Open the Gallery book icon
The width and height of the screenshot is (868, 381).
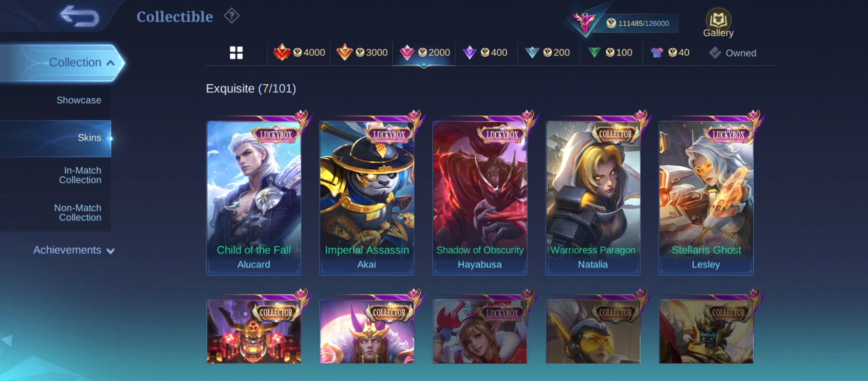(x=718, y=22)
